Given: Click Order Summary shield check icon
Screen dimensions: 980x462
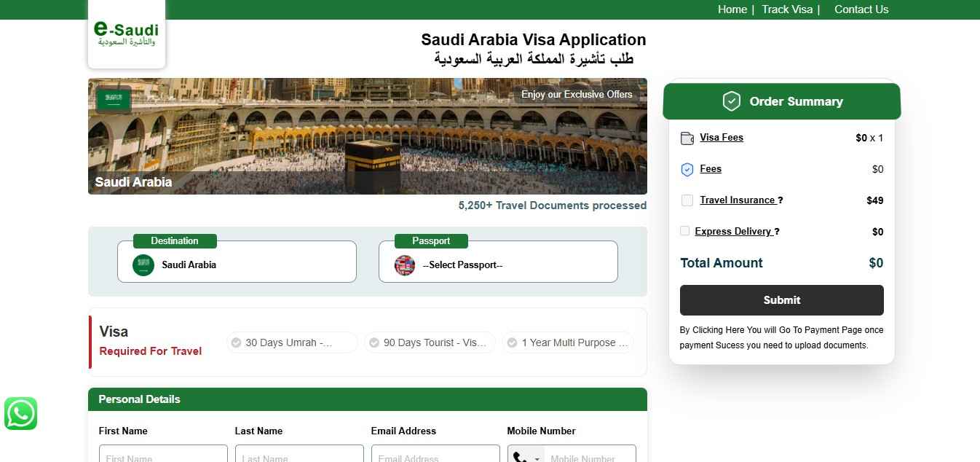Looking at the screenshot, I should coord(731,101).
